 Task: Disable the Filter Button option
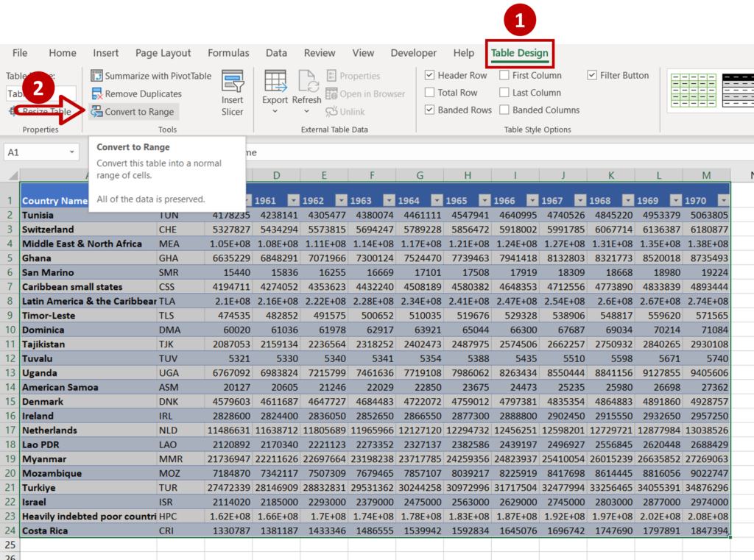(593, 75)
